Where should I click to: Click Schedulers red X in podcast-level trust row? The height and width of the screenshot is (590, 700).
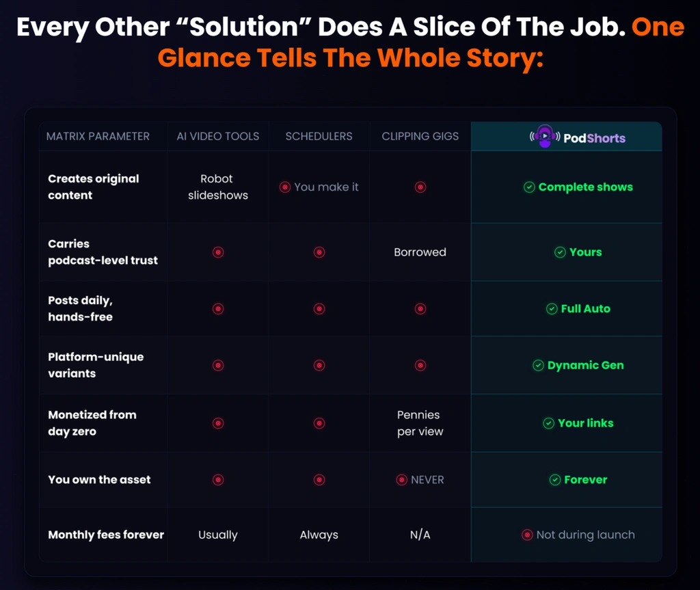coord(319,252)
